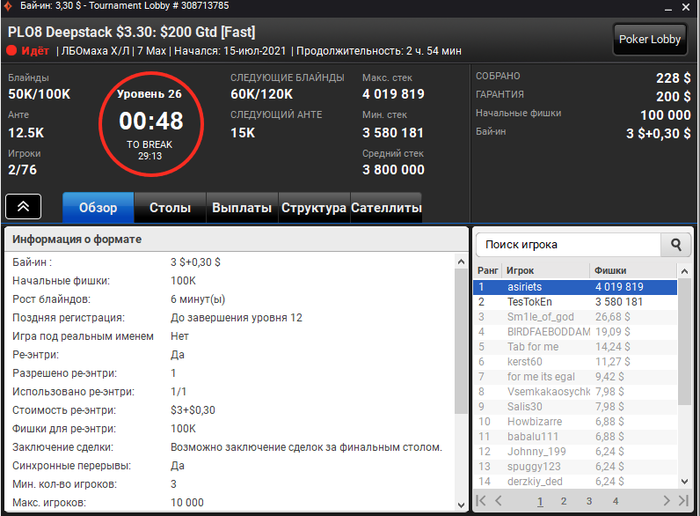Screen dimensions: 700x516
Task: Click format info scroll-down arrow
Action: coord(461,505)
